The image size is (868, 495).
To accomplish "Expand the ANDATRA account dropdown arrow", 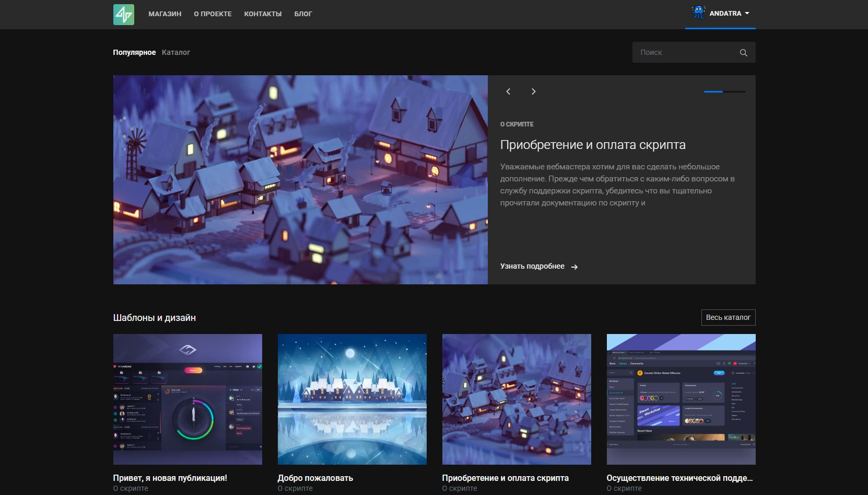I will tap(747, 14).
